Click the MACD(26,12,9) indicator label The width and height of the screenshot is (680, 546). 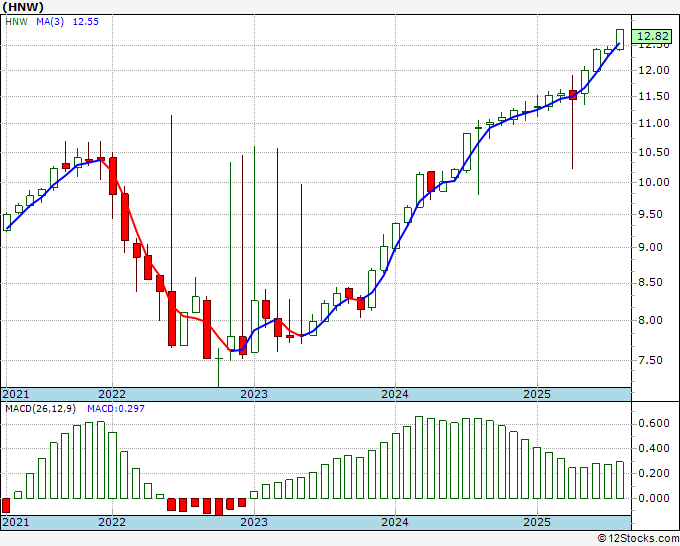coord(40,409)
